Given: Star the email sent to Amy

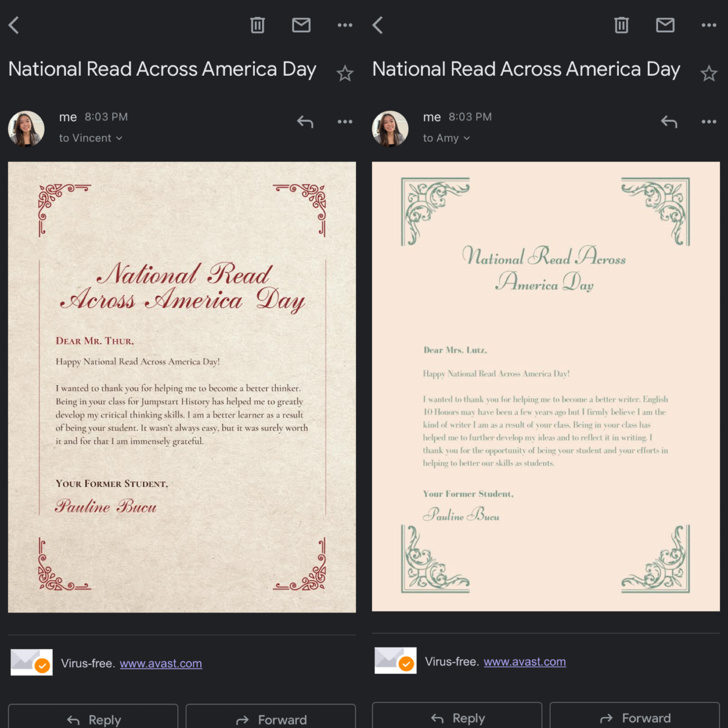Looking at the screenshot, I should point(709,73).
